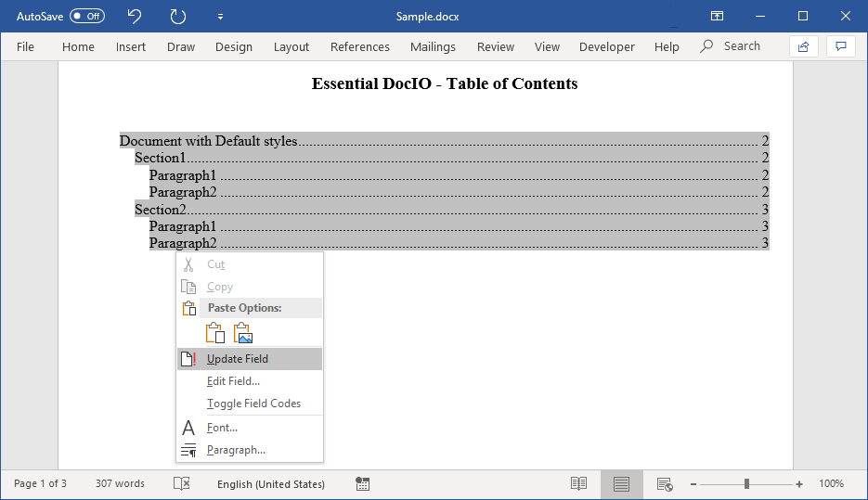
Task: Choose Keep Source Formatting paste icon
Action: [x=214, y=333]
